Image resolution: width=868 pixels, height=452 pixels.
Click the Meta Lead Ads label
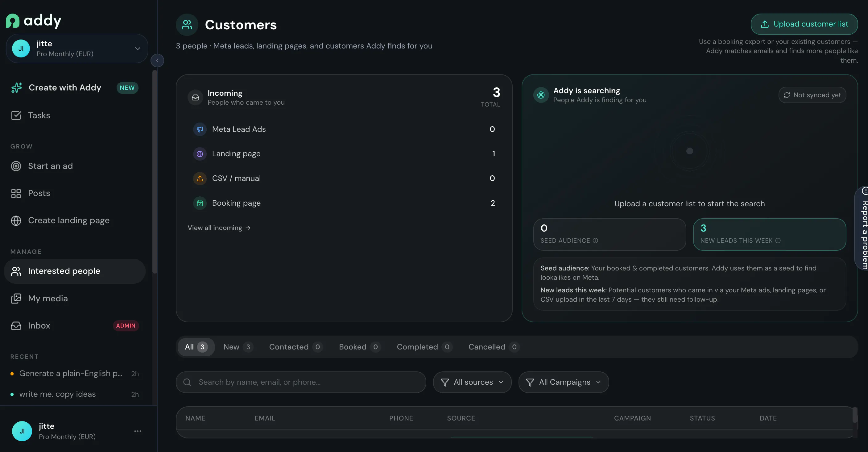click(239, 129)
